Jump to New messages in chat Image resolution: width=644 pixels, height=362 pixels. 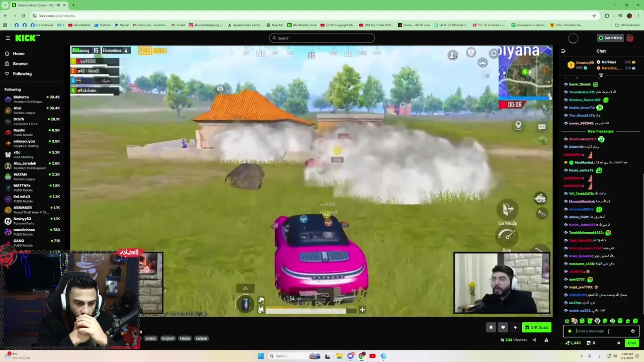(x=601, y=131)
